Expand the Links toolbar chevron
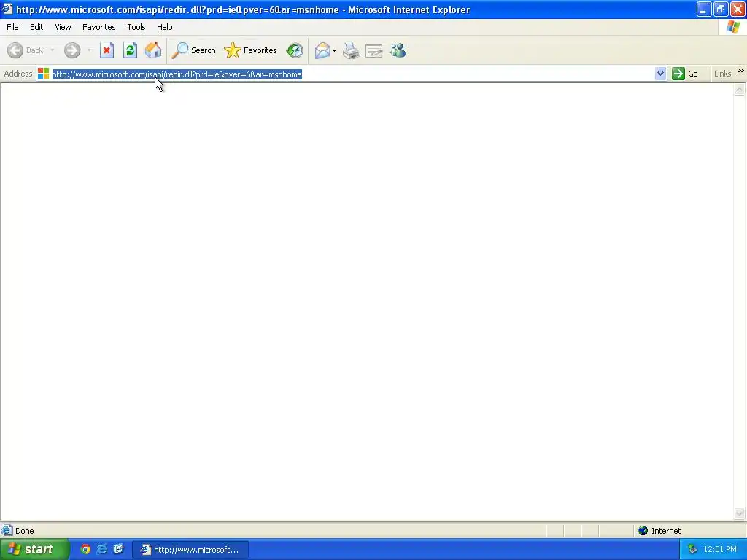Image resolution: width=747 pixels, height=560 pixels. [x=741, y=71]
